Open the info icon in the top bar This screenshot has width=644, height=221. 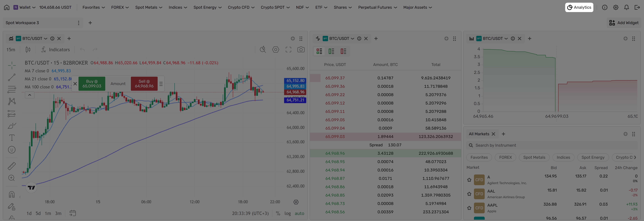pyautogui.click(x=605, y=7)
